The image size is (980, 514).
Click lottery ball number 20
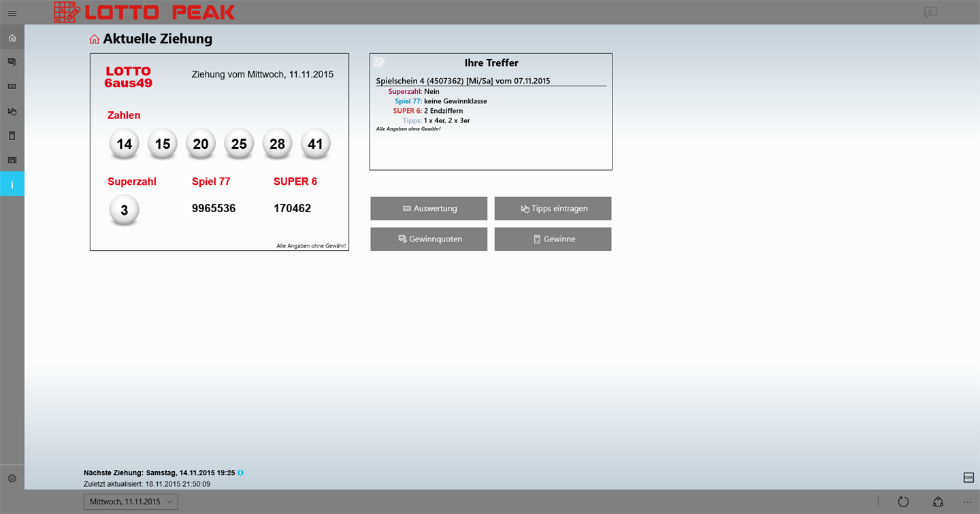(201, 144)
